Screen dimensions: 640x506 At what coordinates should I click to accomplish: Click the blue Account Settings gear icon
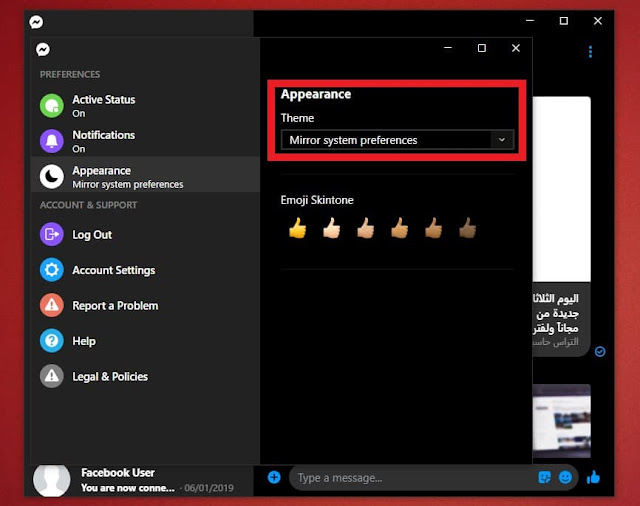(x=52, y=270)
